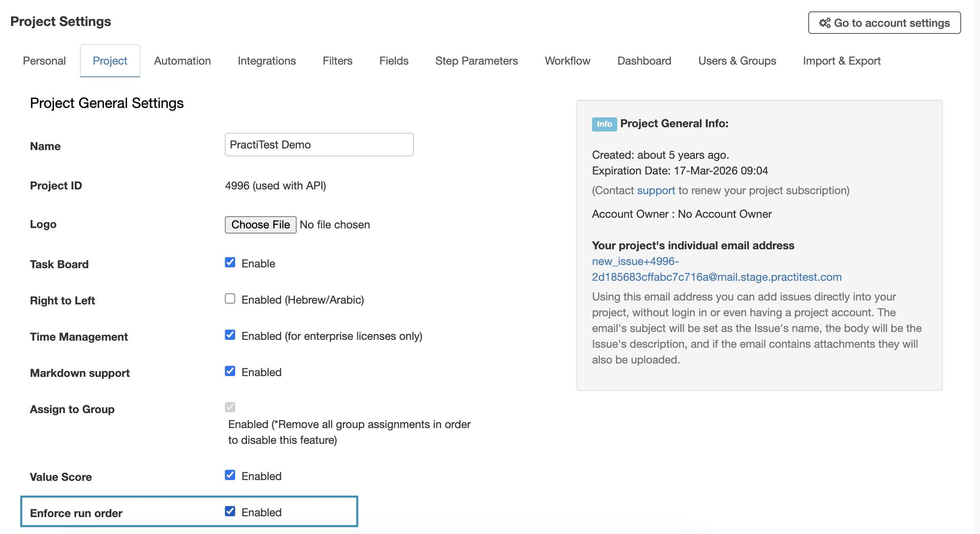Click the 'Value Score' label
This screenshot has width=980, height=534.
coord(61,477)
